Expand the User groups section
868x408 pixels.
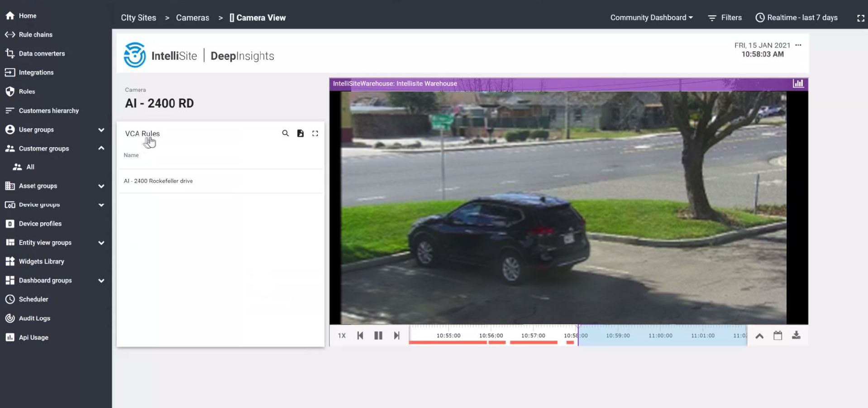(101, 130)
